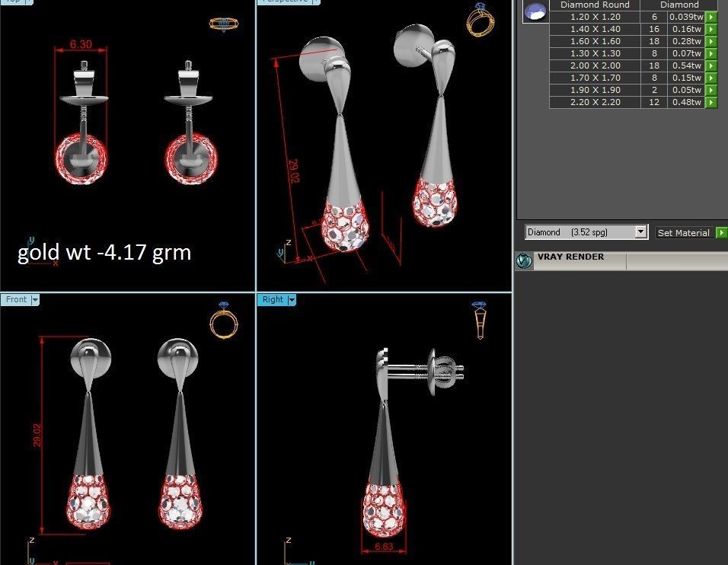Click green arrow for 1.60 X 1.60 diamonds
Screen dimensions: 728x565
coord(710,41)
